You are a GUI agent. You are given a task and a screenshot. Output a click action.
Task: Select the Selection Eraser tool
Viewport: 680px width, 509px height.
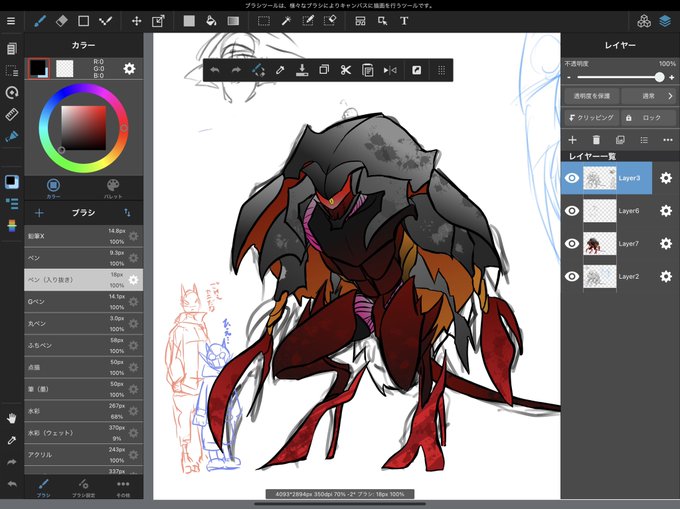coord(330,21)
